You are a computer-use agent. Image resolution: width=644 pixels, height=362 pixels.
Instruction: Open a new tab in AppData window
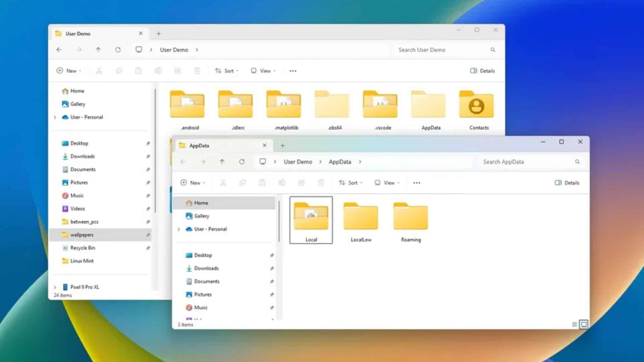coord(282,145)
